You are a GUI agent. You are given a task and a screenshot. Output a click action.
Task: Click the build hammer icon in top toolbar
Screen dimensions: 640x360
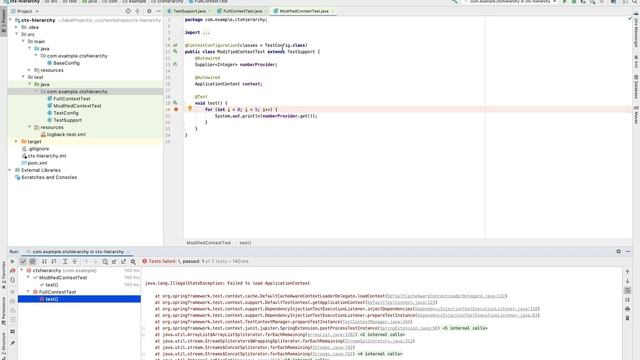(x=455, y=2)
